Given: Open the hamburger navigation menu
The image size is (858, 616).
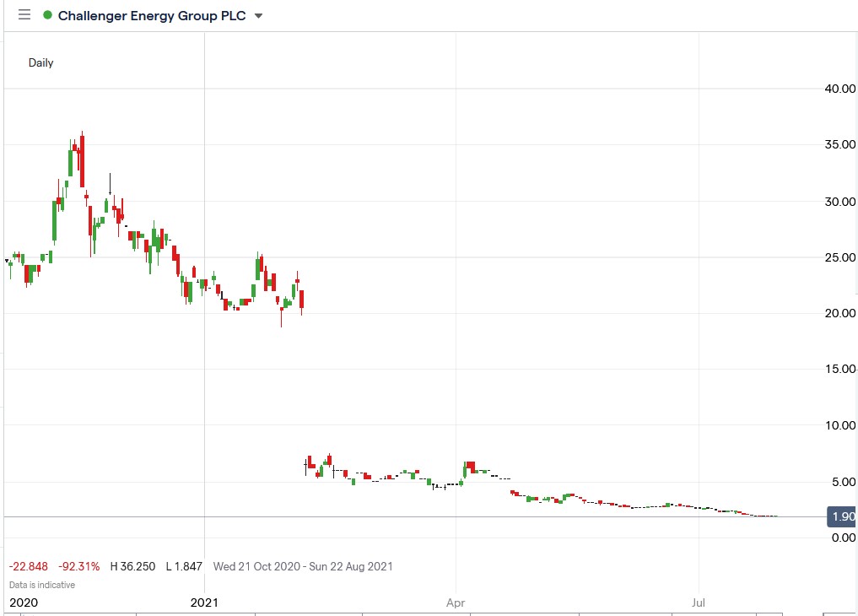Looking at the screenshot, I should point(24,14).
